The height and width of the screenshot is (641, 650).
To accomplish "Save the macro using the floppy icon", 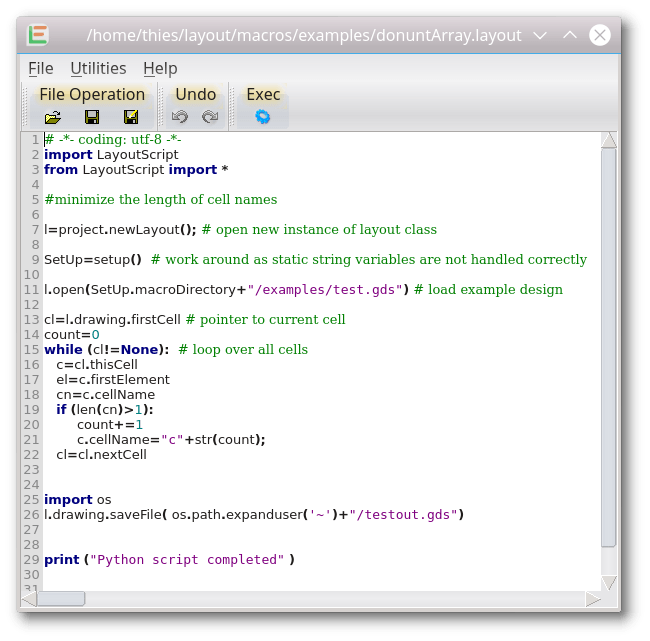I will [x=92, y=117].
